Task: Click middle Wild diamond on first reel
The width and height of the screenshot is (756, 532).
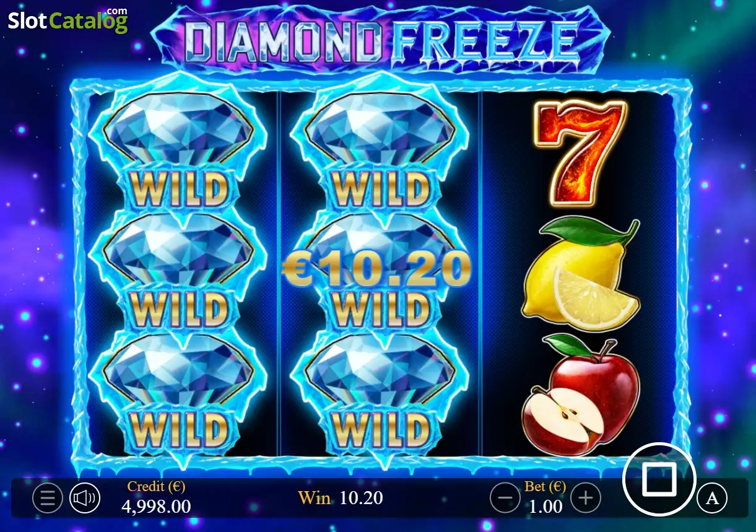Action: coord(178,273)
